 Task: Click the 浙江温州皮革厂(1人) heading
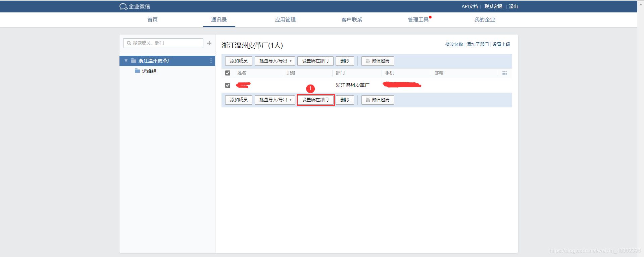click(252, 45)
